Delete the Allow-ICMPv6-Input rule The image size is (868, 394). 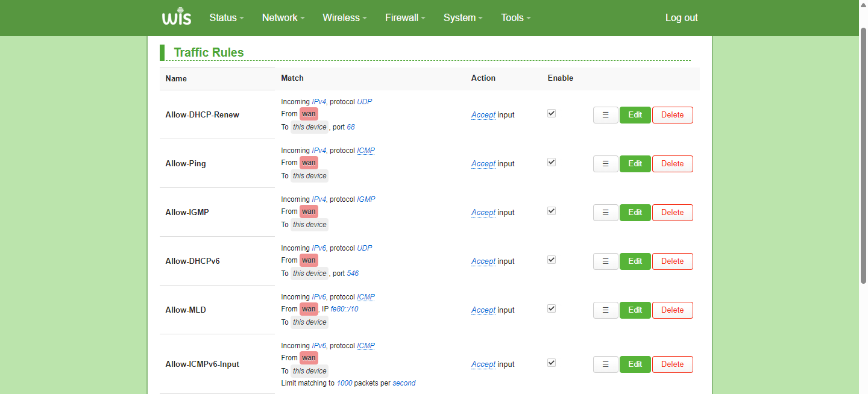(x=673, y=364)
